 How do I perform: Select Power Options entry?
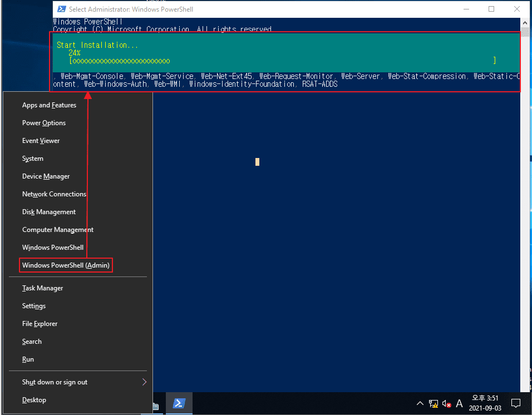click(44, 123)
